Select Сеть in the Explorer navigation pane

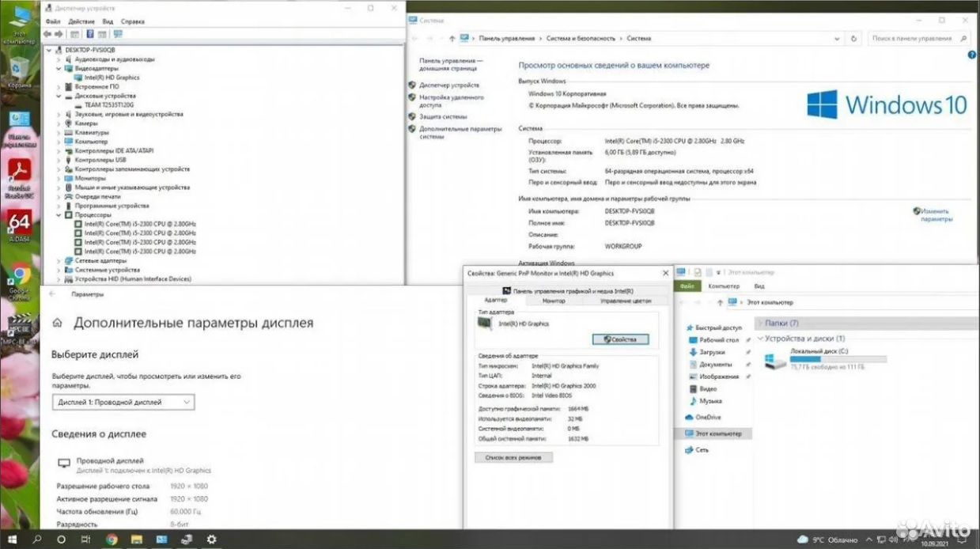pos(701,449)
